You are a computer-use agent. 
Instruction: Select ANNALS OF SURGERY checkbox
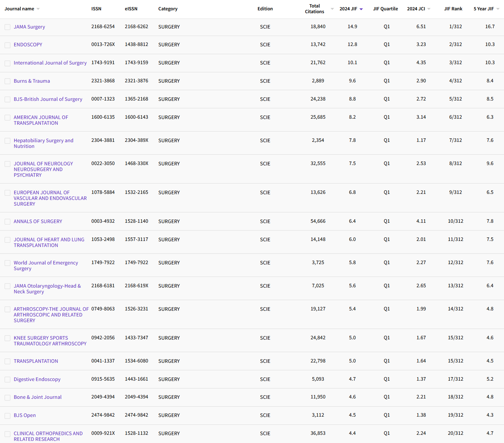point(7,222)
